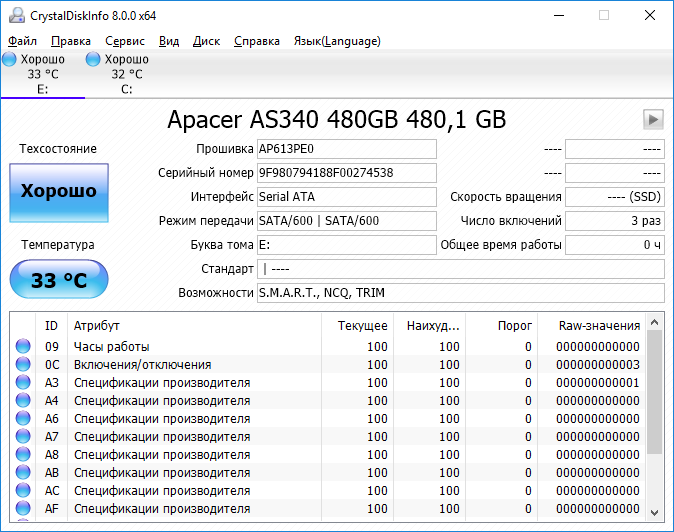This screenshot has width=674, height=532.
Task: Minimize the CrystalDiskInfo window
Action: point(559,15)
